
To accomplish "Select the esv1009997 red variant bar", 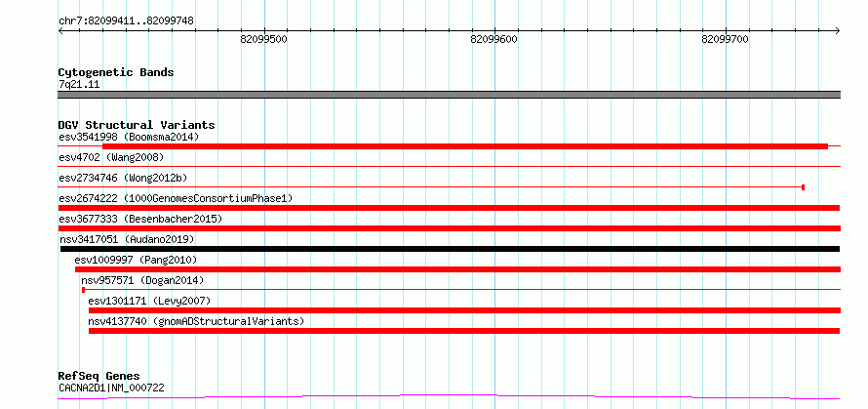I will 457,269.
